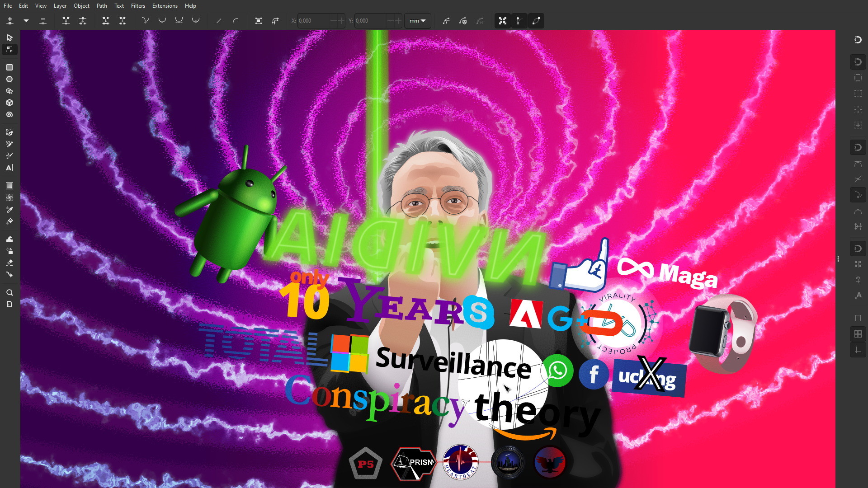The image size is (868, 488).
Task: Select the Eraser tool
Action: tap(9, 263)
